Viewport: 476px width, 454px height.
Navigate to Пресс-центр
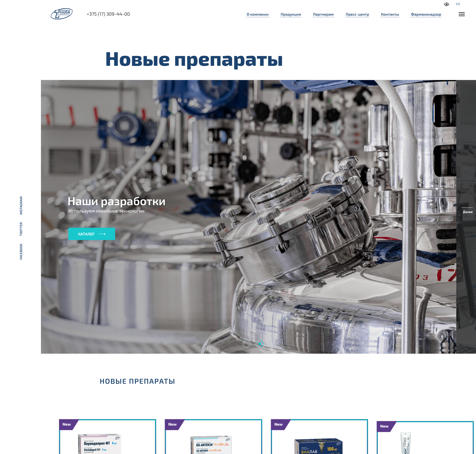357,15
